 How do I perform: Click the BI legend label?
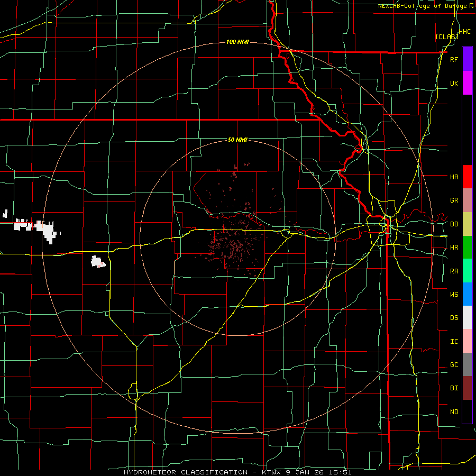click(x=454, y=388)
